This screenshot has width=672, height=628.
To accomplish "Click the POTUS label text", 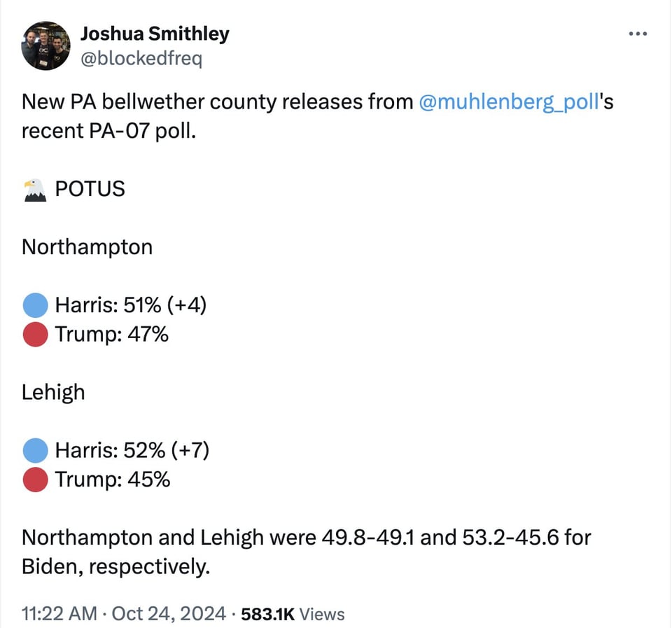I will pyautogui.click(x=90, y=189).
